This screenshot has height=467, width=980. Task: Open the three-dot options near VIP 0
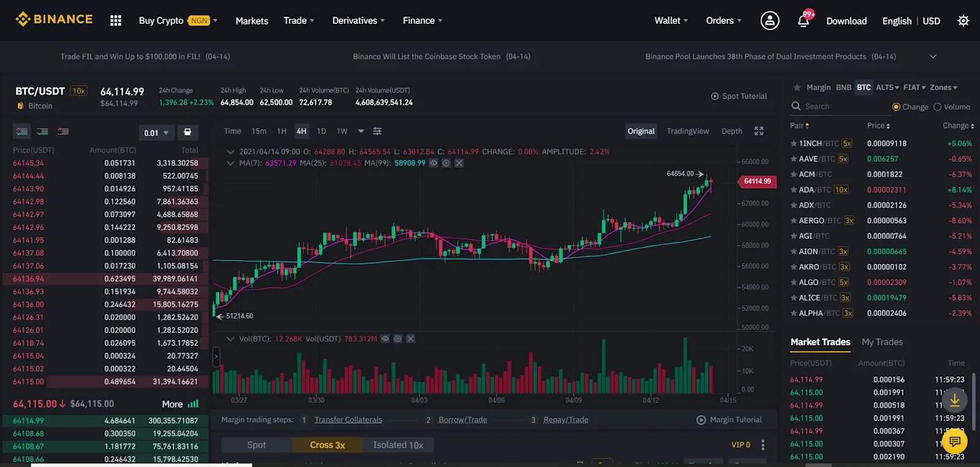pyautogui.click(x=763, y=445)
